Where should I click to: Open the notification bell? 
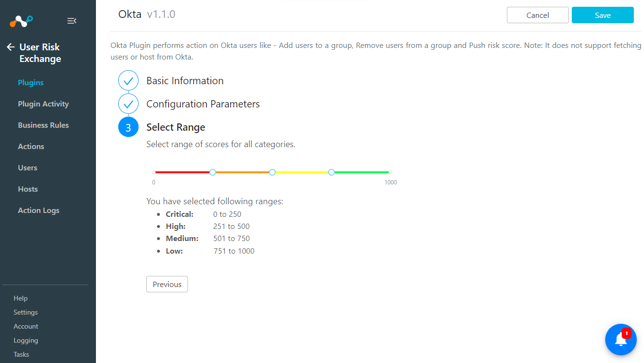[x=621, y=339]
